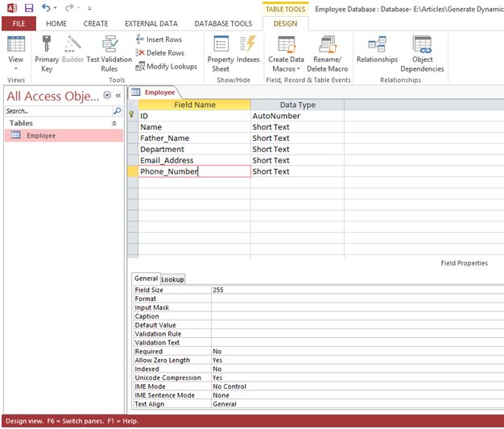Click the Input Mask property field
504x429 pixels.
(x=357, y=307)
